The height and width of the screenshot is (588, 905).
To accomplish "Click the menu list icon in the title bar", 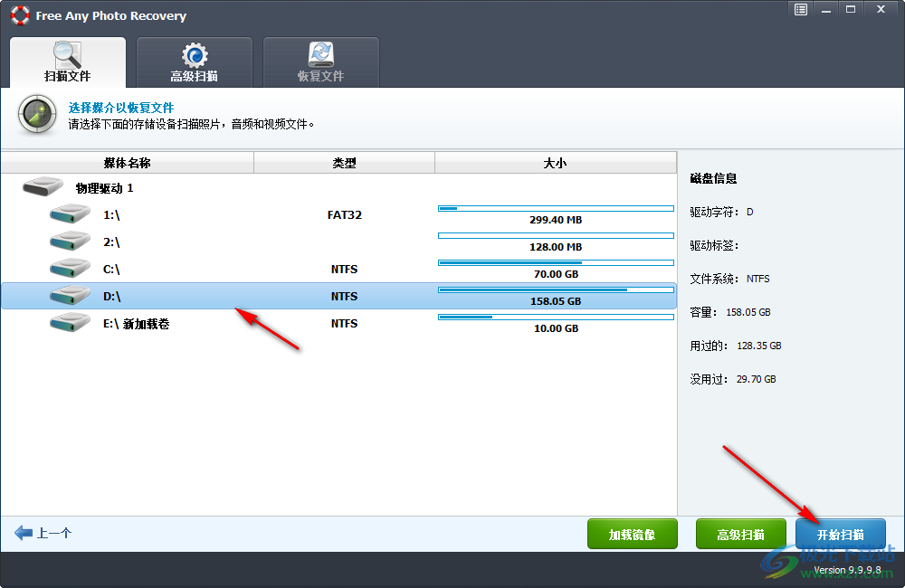I will [800, 9].
